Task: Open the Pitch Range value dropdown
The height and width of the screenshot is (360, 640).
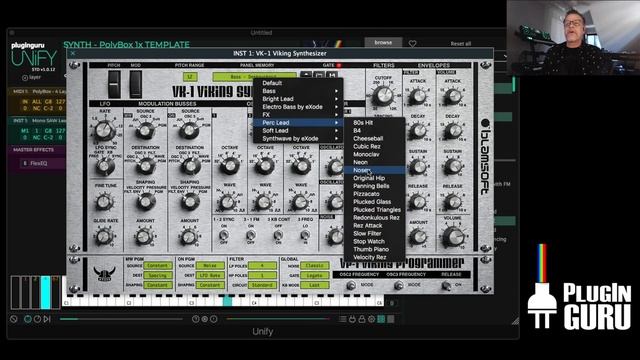Action: pos(190,77)
